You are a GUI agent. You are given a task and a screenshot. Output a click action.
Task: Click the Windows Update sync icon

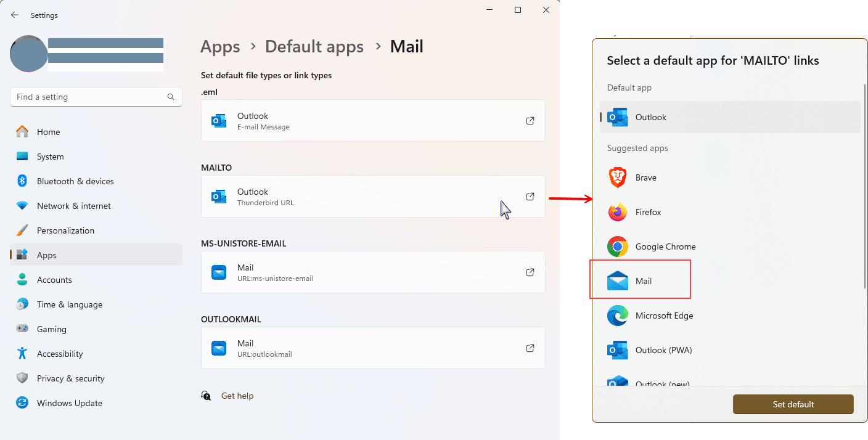click(x=22, y=403)
